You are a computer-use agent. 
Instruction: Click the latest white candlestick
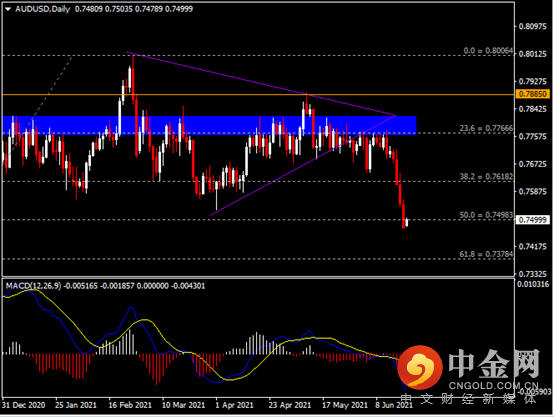coord(407,222)
